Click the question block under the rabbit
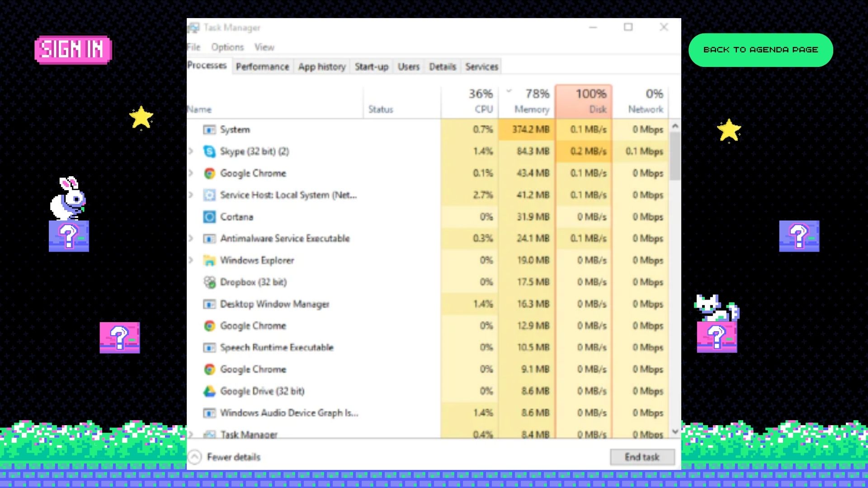The height and width of the screenshot is (488, 868). click(x=69, y=236)
